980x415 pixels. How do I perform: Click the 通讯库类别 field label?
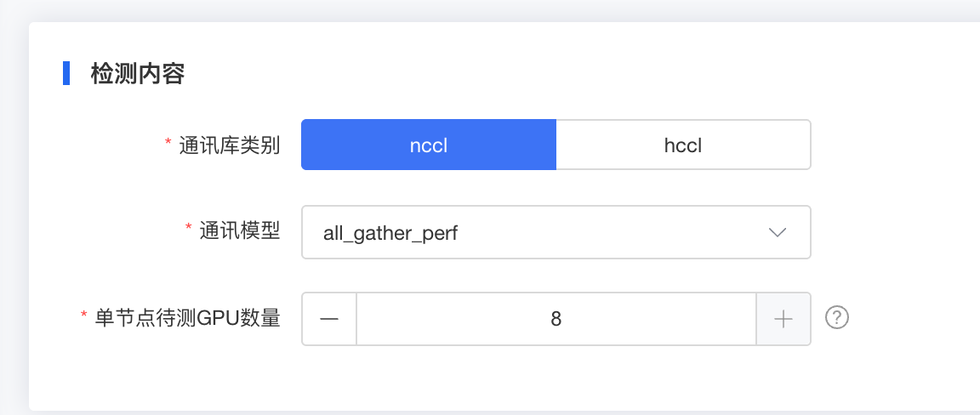coord(230,145)
